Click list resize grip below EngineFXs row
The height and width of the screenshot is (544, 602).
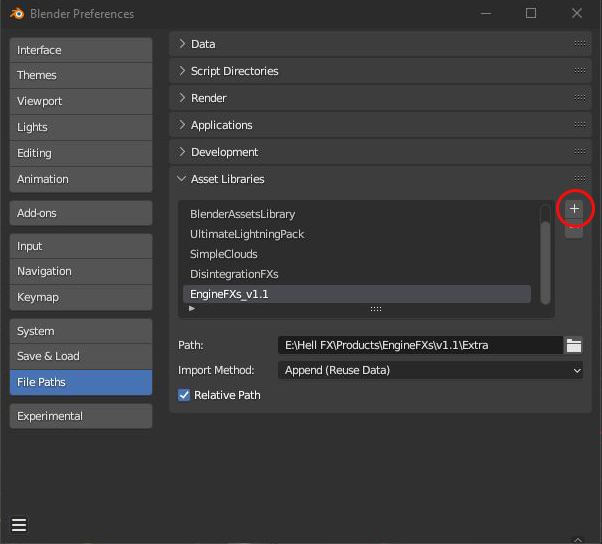tap(376, 309)
